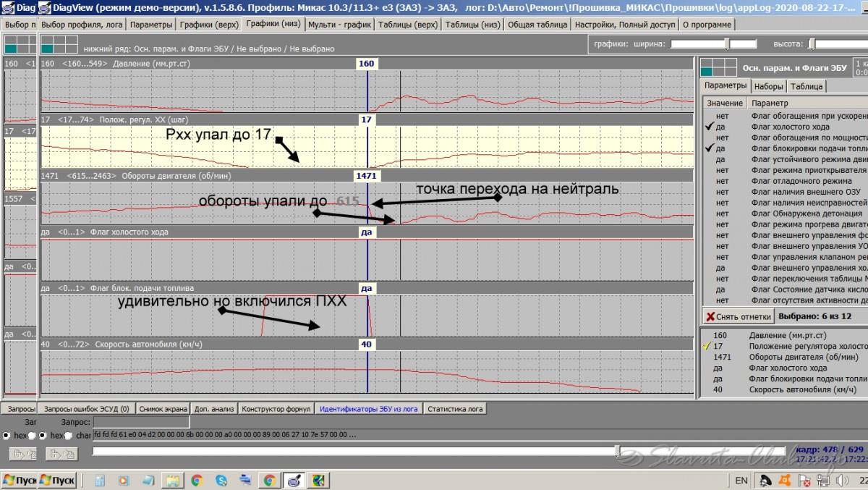Open Настройки, Полный доступ tab
Viewport: 868px width, 490px height.
624,25
